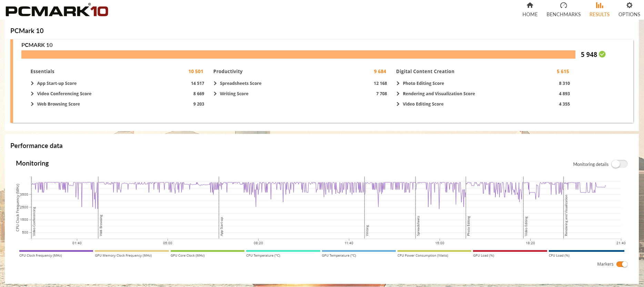Screen dimensions: 644x287
Task: Open the Options gear icon
Action: pyautogui.click(x=629, y=5)
